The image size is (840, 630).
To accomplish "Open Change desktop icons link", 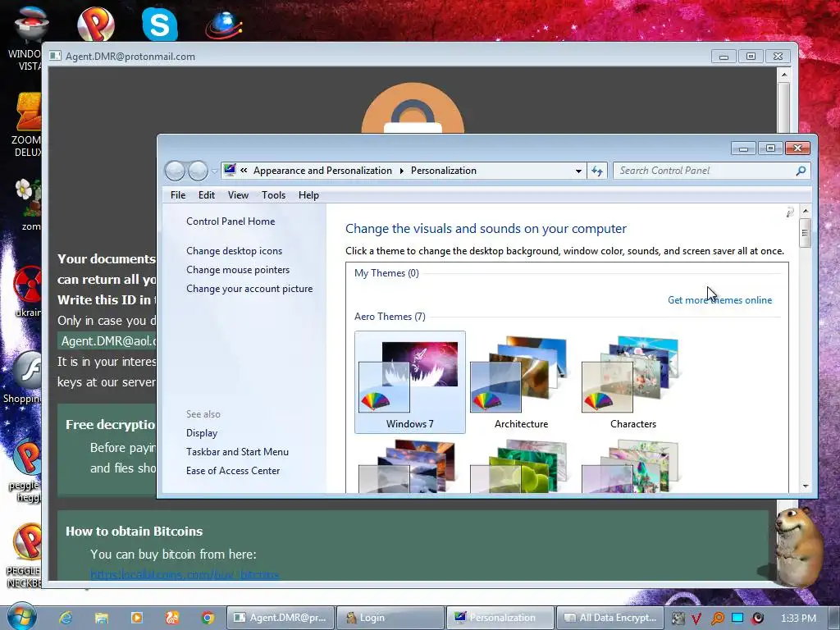I will click(x=234, y=251).
